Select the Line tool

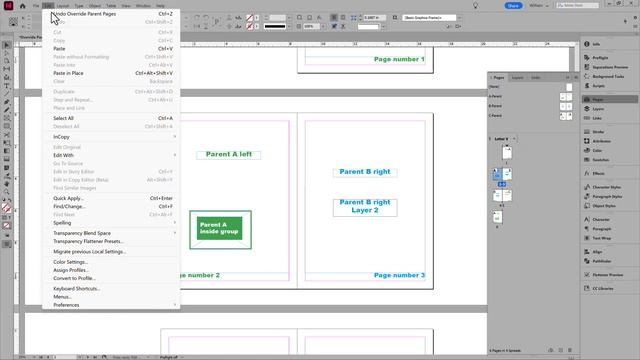pyautogui.click(x=7, y=94)
